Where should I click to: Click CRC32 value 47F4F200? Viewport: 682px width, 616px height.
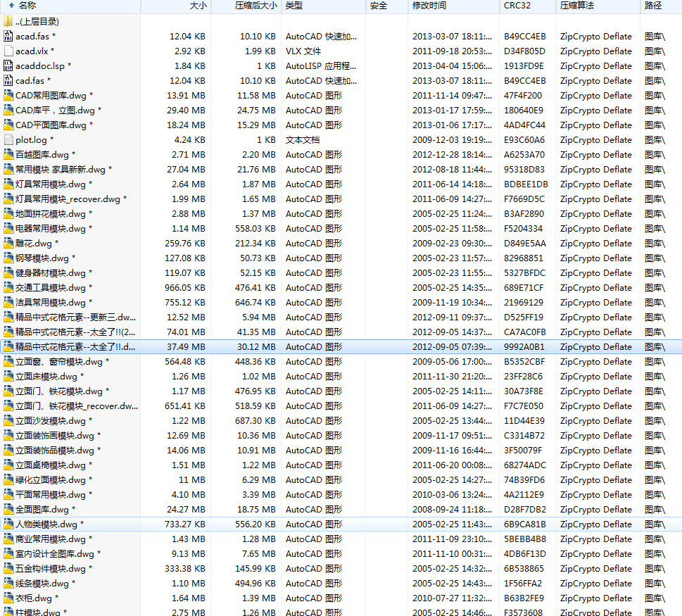point(523,95)
